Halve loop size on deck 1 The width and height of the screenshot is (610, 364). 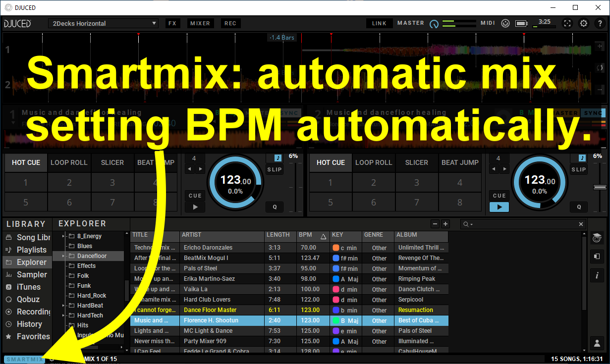190,169
